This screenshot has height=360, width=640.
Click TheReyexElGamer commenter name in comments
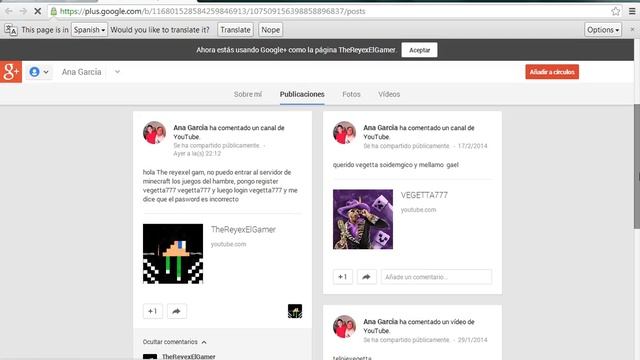pyautogui.click(x=189, y=356)
